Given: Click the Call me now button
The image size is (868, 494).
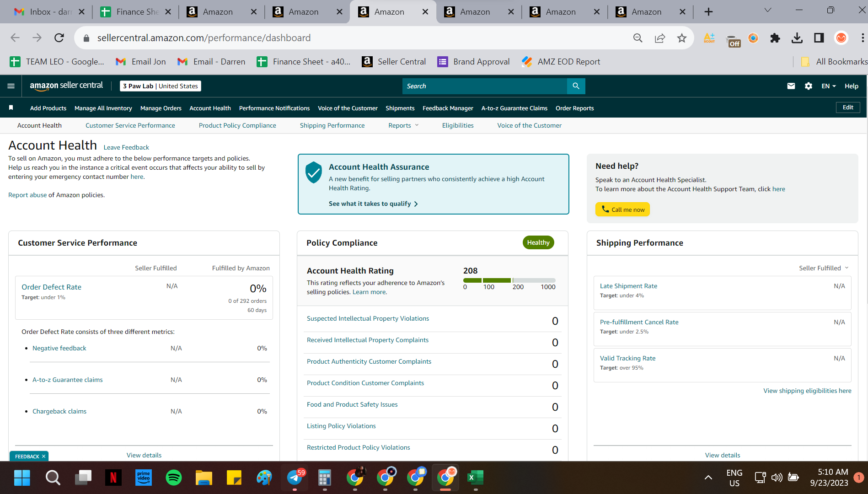Looking at the screenshot, I should (x=622, y=209).
